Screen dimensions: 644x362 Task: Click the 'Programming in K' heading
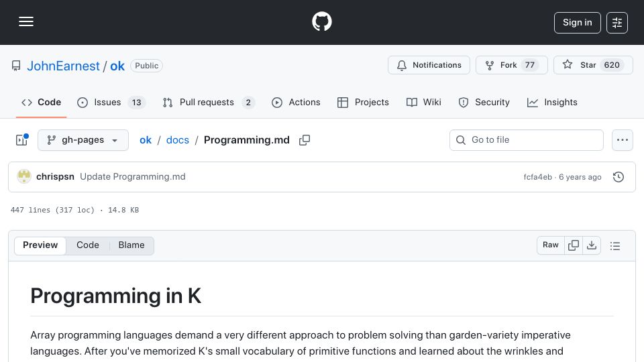click(116, 296)
